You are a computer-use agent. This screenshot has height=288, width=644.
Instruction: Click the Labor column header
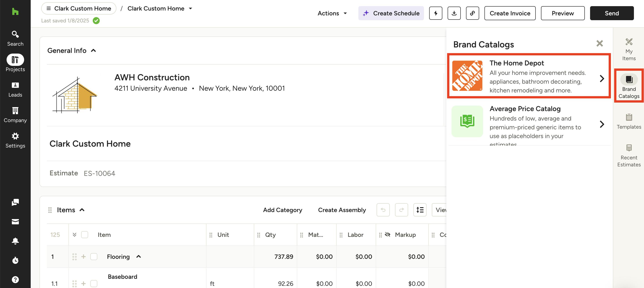[355, 235]
